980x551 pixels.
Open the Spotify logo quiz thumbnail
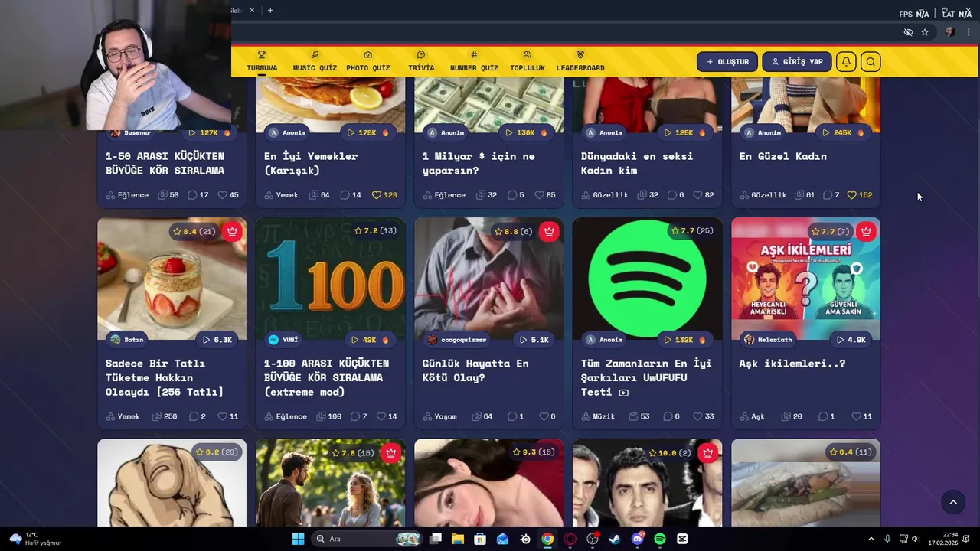pos(647,279)
